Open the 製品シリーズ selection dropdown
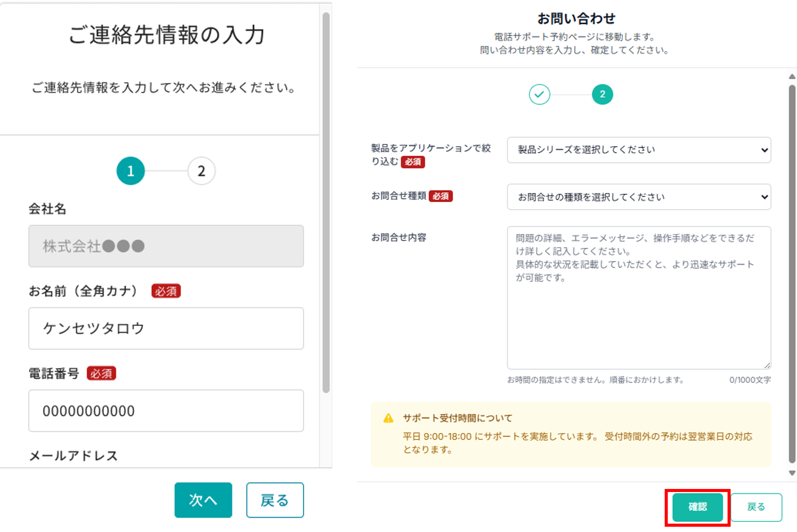This screenshot has width=797, height=532. 638,150
